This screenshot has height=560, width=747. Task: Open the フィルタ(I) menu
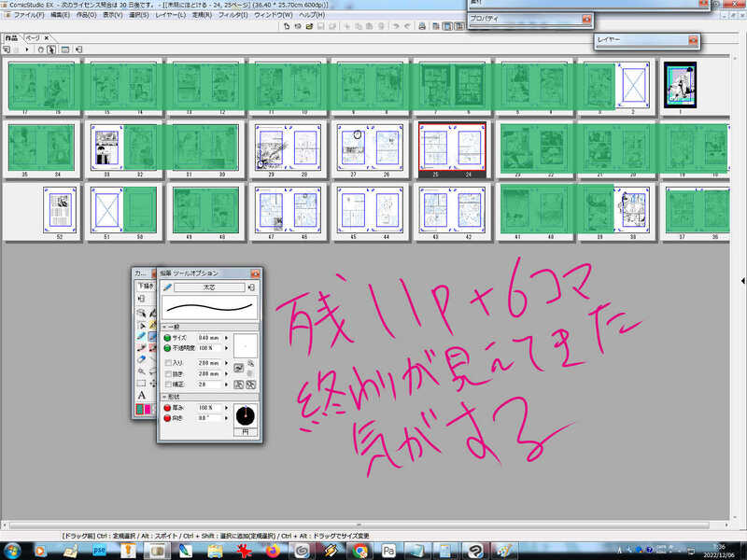click(233, 15)
